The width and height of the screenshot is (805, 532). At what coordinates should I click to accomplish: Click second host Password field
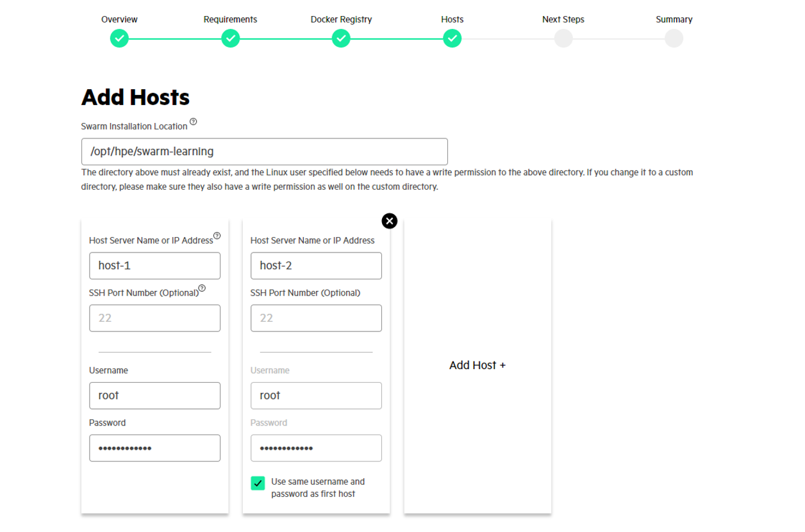(316, 448)
